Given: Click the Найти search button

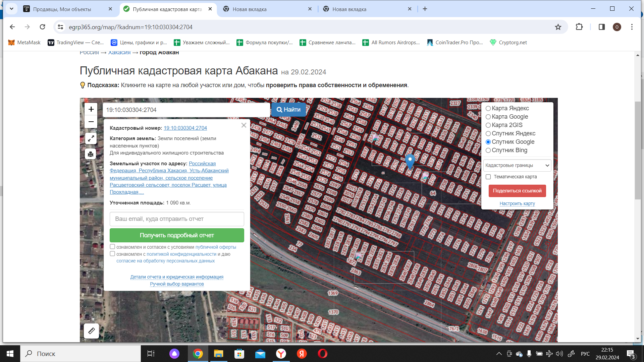Looking at the screenshot, I should [x=288, y=110].
